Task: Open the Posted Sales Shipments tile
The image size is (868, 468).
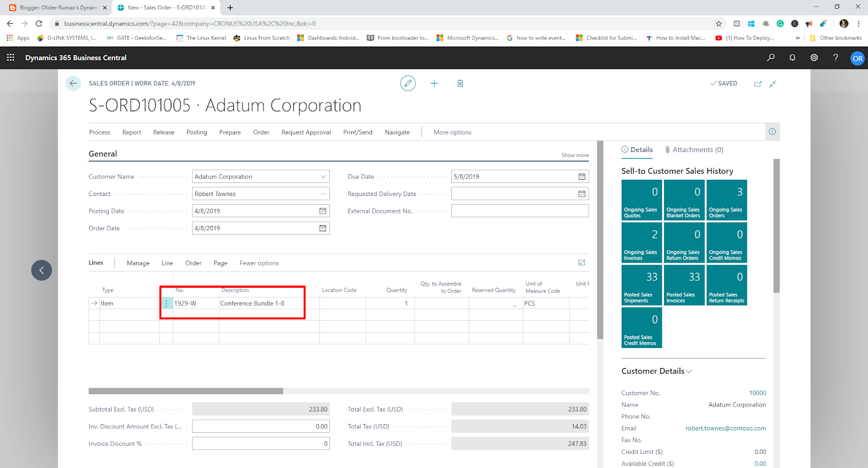Action: [642, 285]
